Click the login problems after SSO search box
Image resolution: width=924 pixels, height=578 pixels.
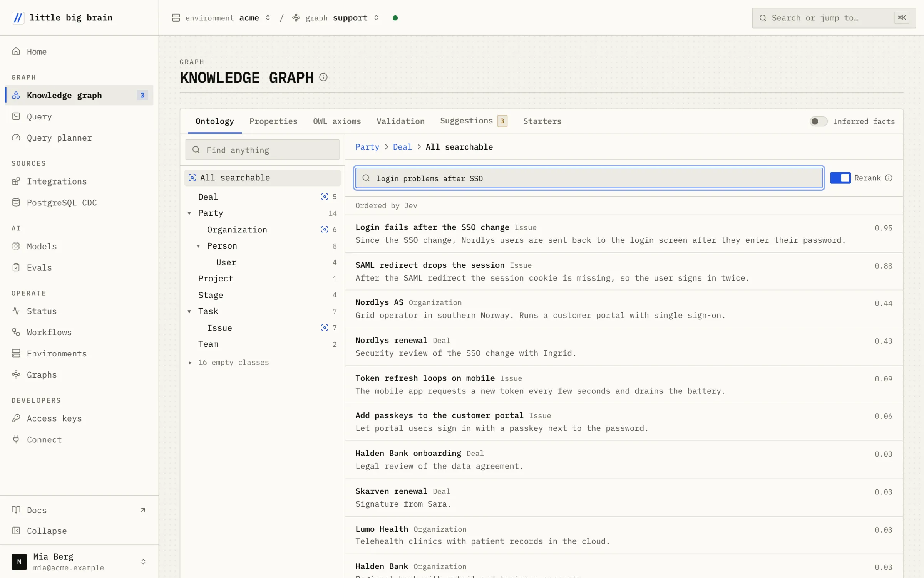589,178
